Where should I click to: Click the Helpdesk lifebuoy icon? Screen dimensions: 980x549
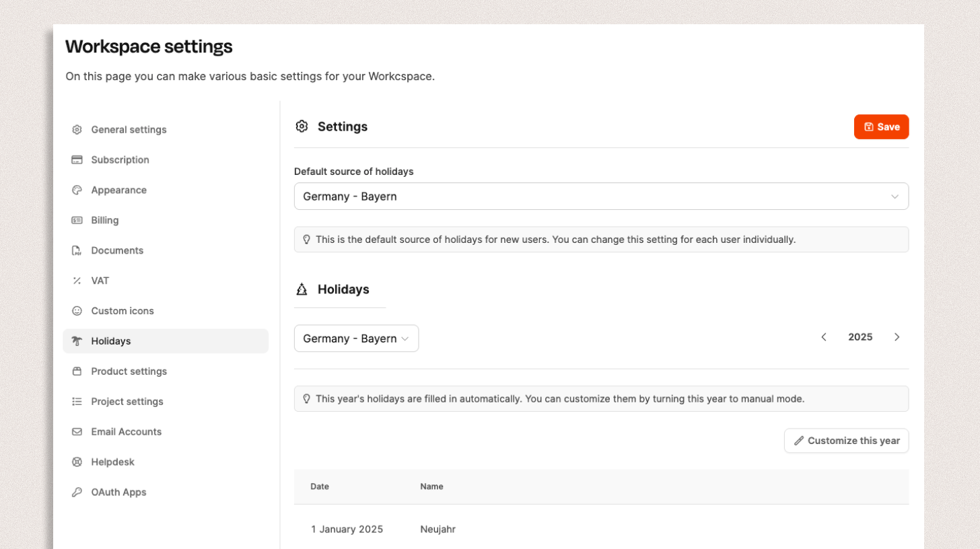click(77, 462)
